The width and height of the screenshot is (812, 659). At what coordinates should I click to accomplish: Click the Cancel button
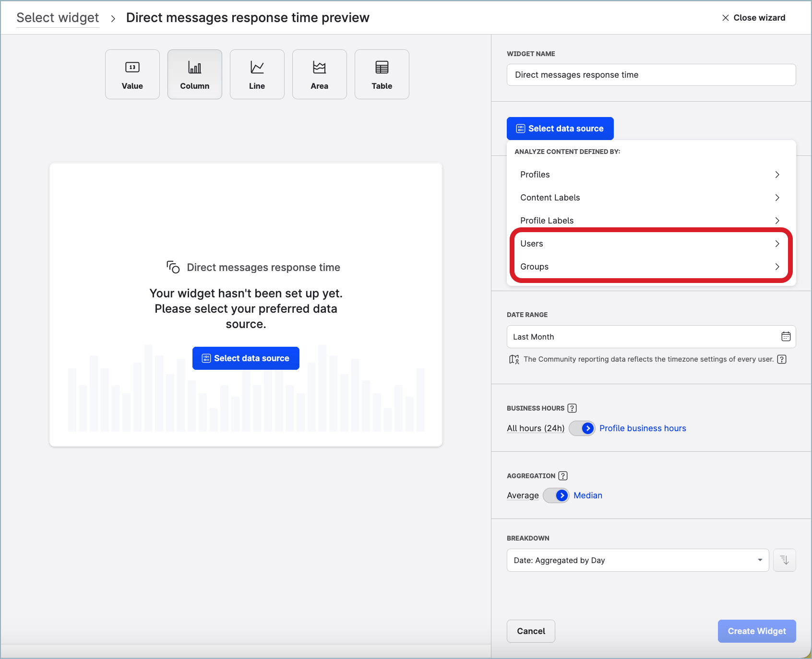point(531,631)
